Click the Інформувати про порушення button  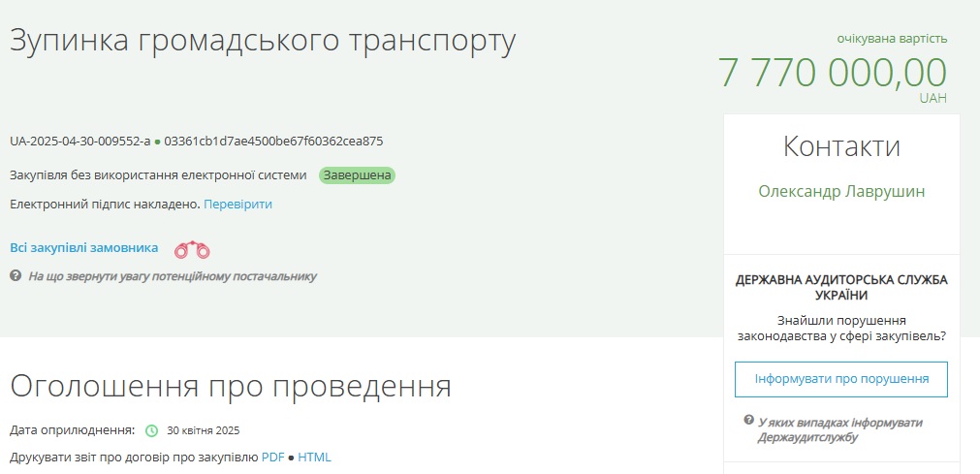(841, 379)
